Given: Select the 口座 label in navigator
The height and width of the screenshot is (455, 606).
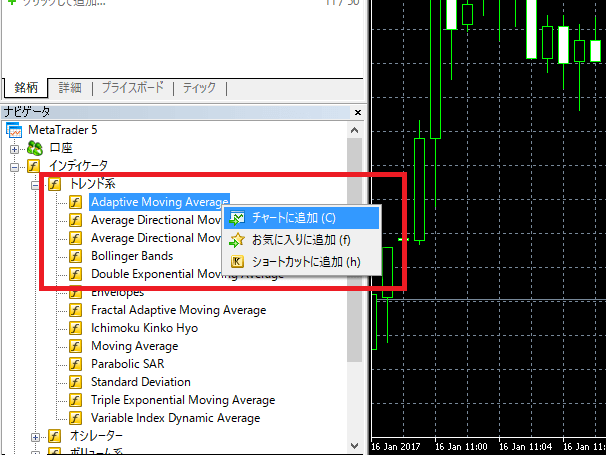Looking at the screenshot, I should pyautogui.click(x=61, y=148).
